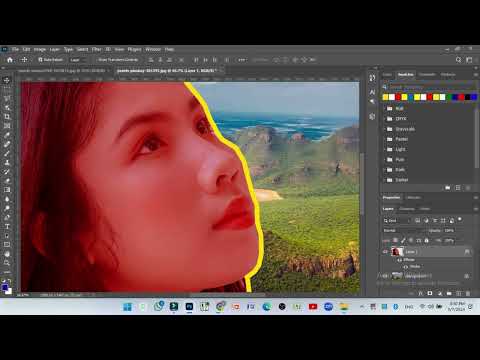Select the Rectangle shape tool
Screen dimensions: 480x360
coord(7,244)
